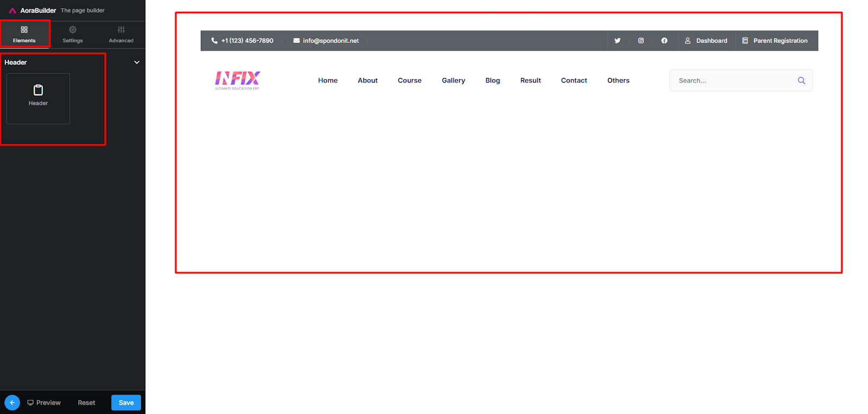Click the Preview button
This screenshot has width=868, height=414.
point(44,403)
